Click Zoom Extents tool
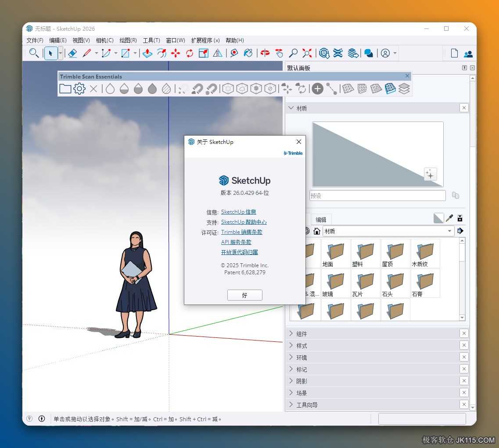Viewport: 499px width, 448px height. point(307,53)
